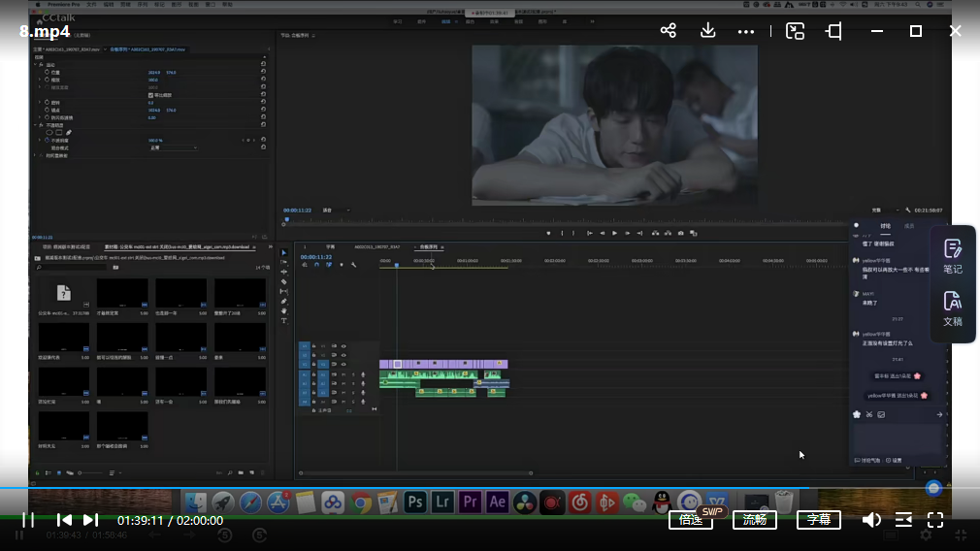Toggle the uniform scale checkbox

150,95
